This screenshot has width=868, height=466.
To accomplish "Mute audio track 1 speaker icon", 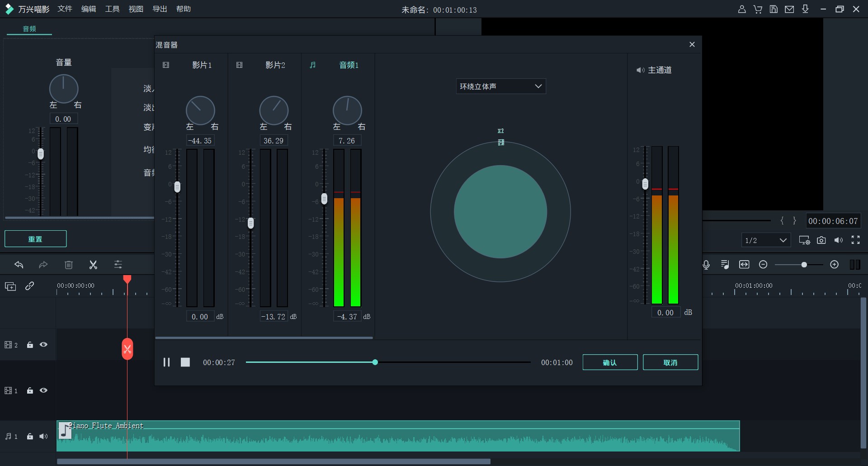I will click(x=43, y=437).
